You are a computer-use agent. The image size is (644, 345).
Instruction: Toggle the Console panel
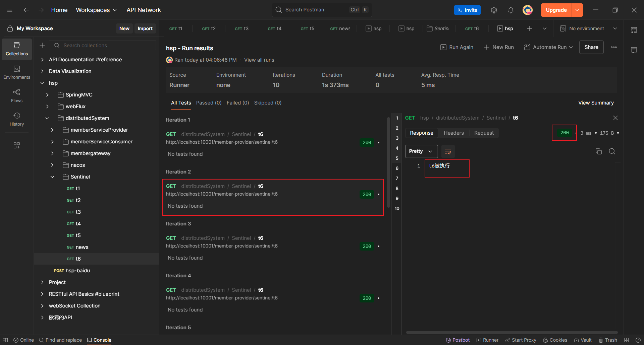99,340
